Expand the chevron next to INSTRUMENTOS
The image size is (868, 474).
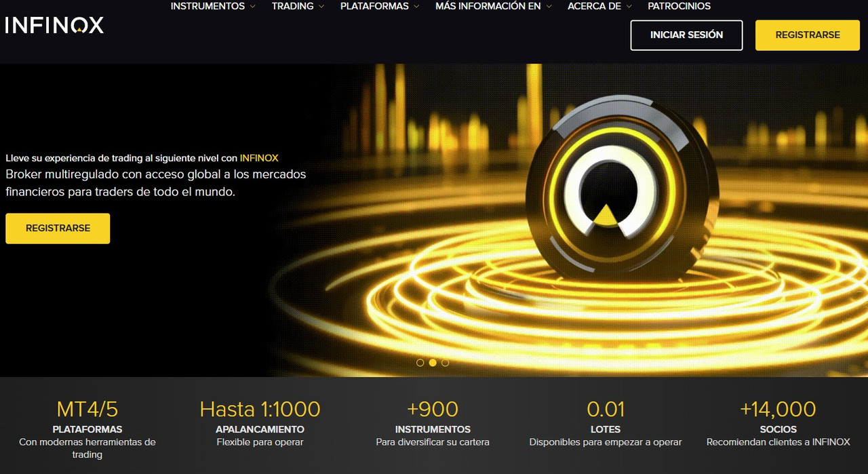(x=252, y=6)
